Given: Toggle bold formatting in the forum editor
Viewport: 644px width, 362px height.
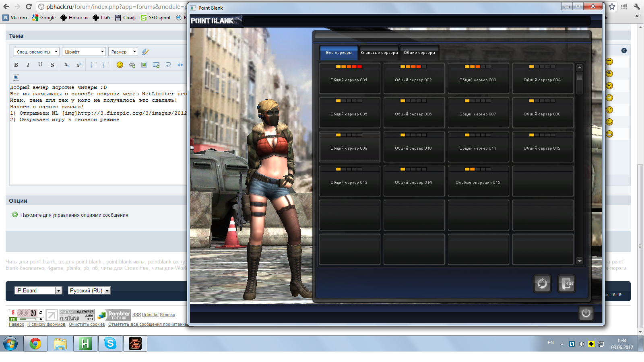Looking at the screenshot, I should pyautogui.click(x=16, y=65).
